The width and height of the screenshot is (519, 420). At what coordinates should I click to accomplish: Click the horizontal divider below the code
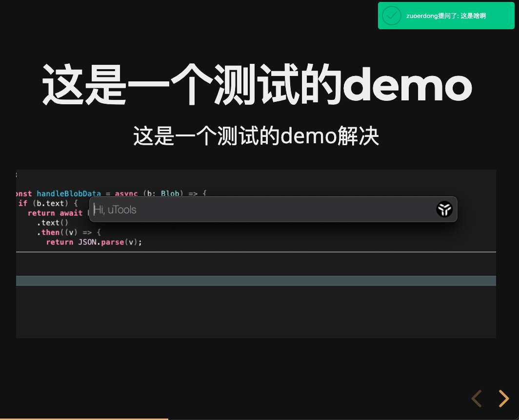pyautogui.click(x=256, y=252)
